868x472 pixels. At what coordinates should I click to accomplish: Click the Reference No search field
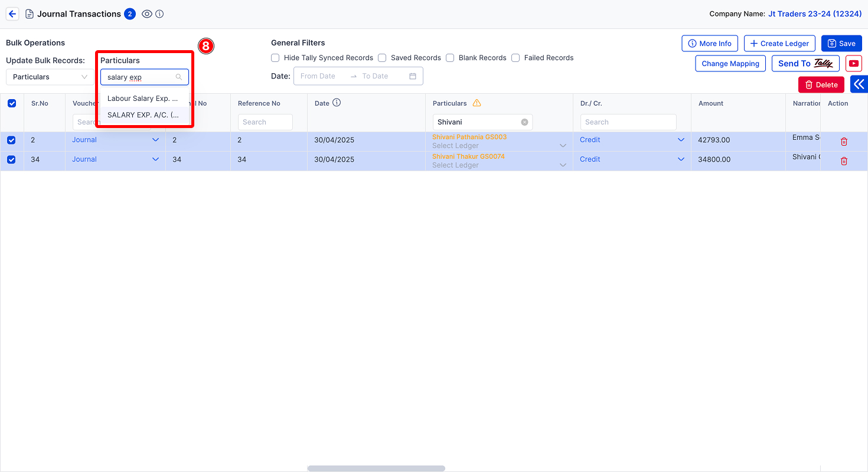[x=265, y=122]
